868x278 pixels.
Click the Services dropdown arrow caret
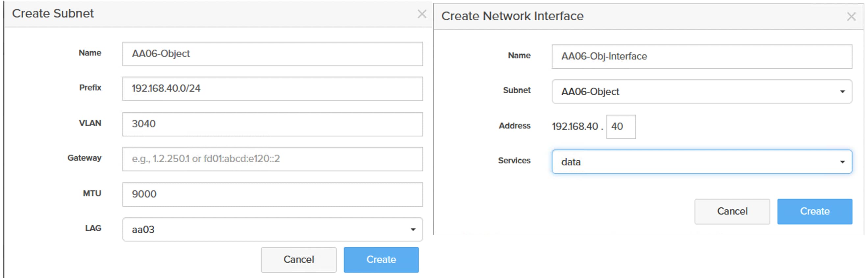[842, 162]
